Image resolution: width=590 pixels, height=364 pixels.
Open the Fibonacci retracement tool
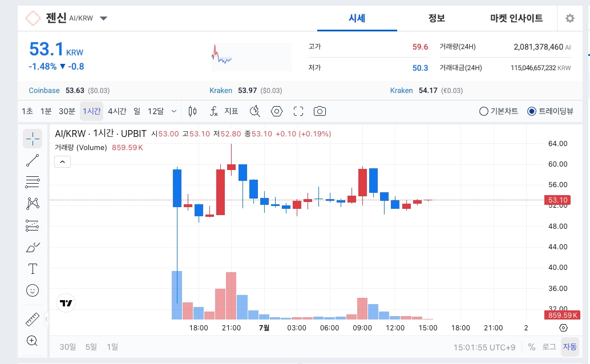(33, 182)
